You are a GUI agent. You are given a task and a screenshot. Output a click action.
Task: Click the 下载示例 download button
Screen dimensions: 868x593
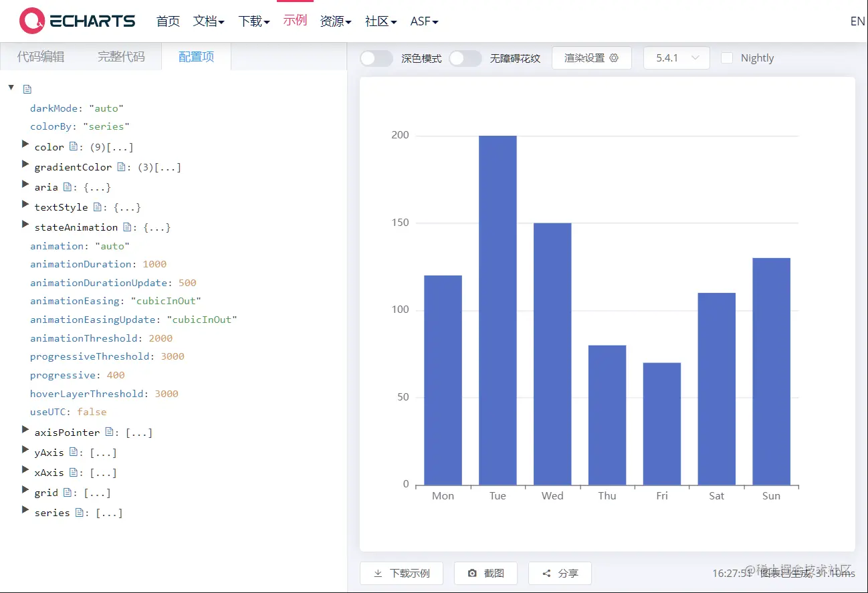pyautogui.click(x=401, y=573)
